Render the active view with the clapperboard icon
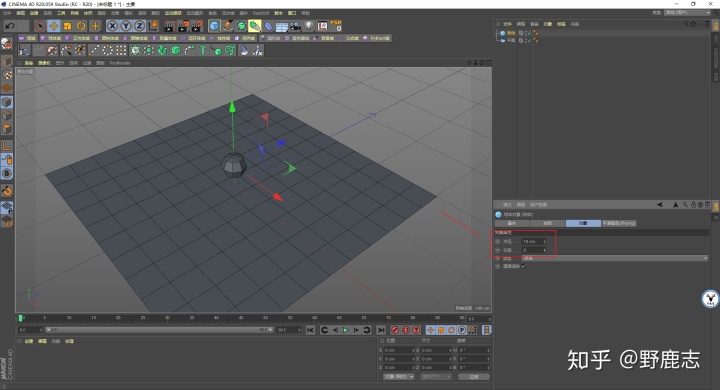The height and width of the screenshot is (390, 720). click(169, 26)
